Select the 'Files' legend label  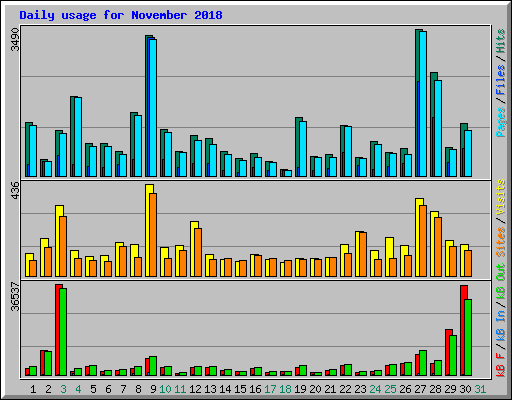click(500, 80)
